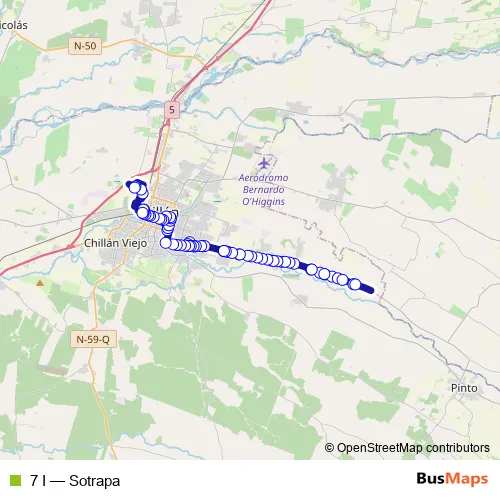Click the partially visible Nicolás town label
Image resolution: width=500 pixels, height=500 pixels.
pos(14,25)
